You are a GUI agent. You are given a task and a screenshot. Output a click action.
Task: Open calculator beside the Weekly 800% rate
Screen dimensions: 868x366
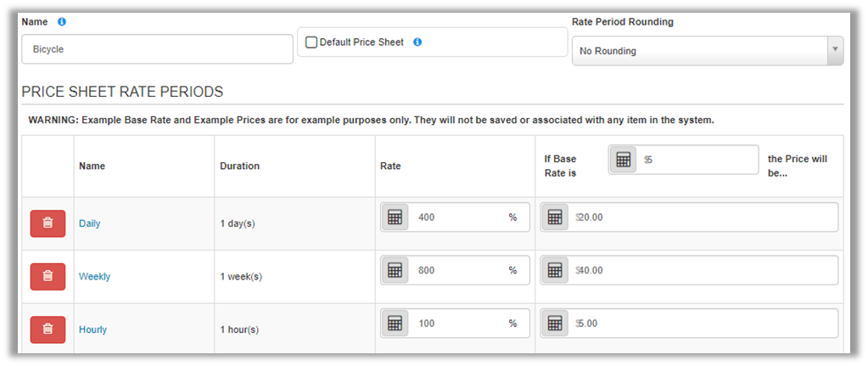[395, 271]
